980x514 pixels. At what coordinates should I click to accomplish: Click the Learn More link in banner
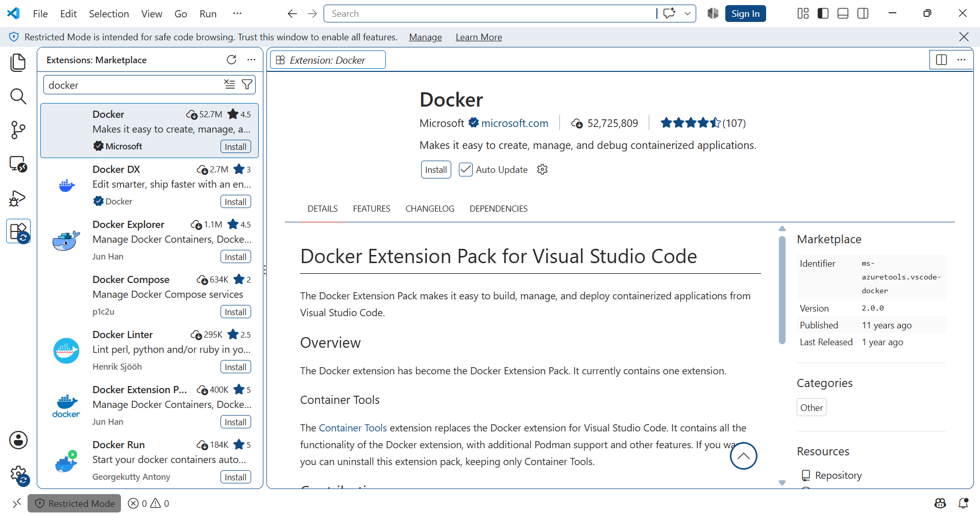point(479,37)
